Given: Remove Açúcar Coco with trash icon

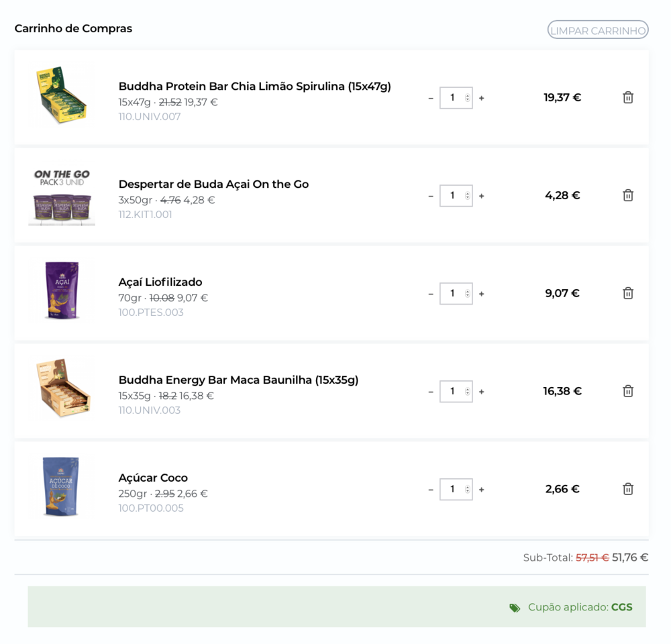Looking at the screenshot, I should tap(628, 490).
